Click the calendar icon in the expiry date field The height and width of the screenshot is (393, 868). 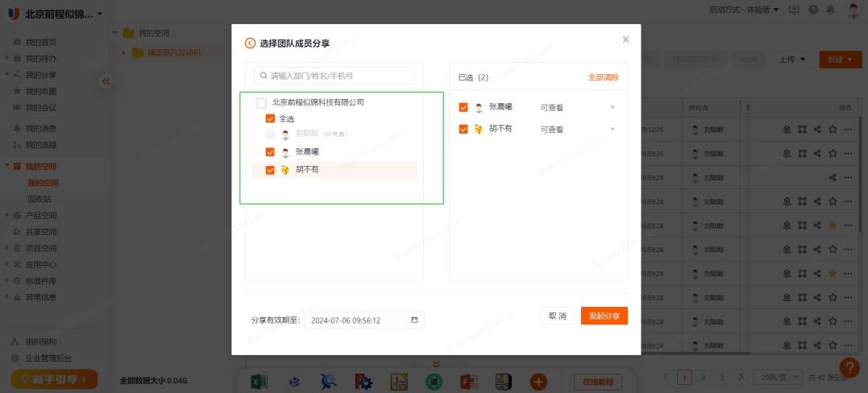pyautogui.click(x=414, y=320)
